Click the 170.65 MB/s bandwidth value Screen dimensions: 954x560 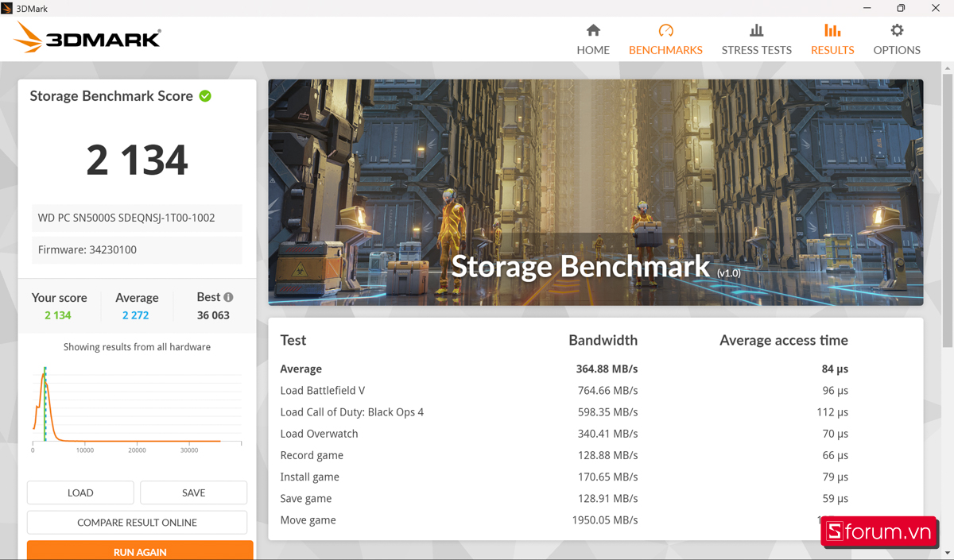click(x=607, y=477)
